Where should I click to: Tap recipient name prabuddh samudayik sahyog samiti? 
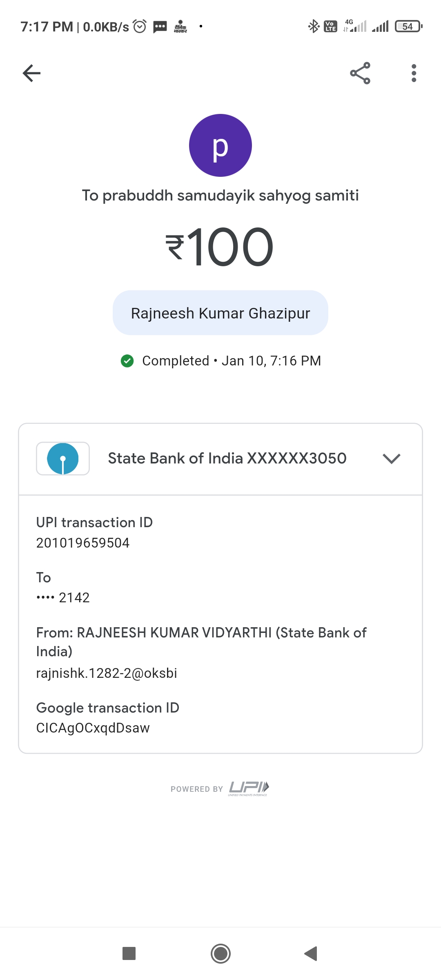pyautogui.click(x=220, y=196)
